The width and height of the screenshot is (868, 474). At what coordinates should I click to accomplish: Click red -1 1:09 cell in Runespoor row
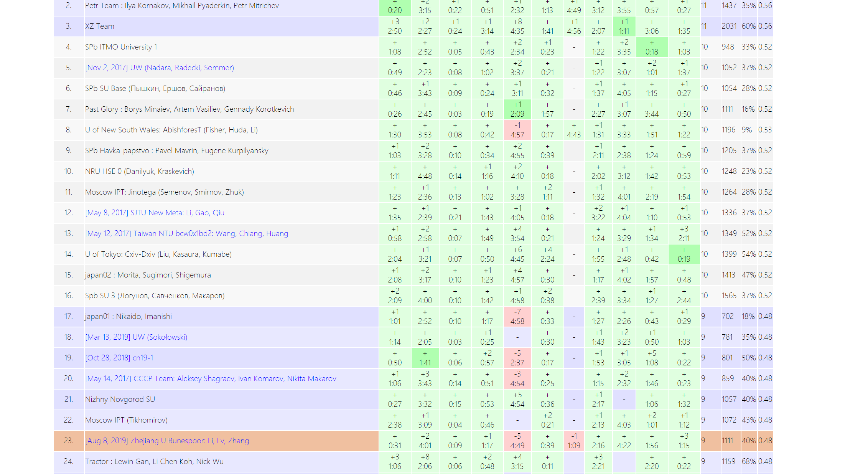[574, 441]
